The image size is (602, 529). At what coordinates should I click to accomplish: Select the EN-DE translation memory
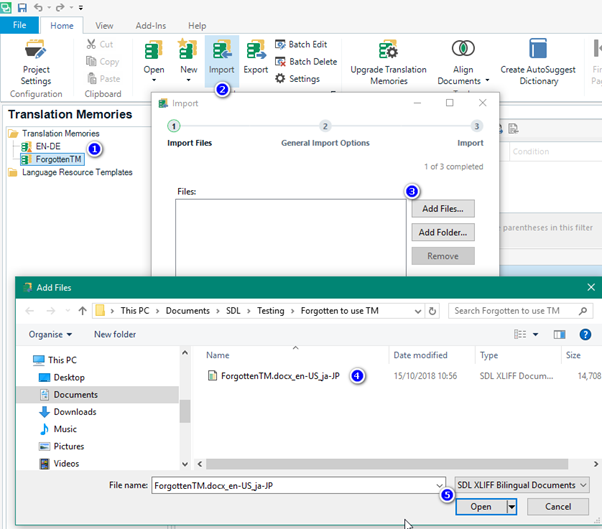41,146
